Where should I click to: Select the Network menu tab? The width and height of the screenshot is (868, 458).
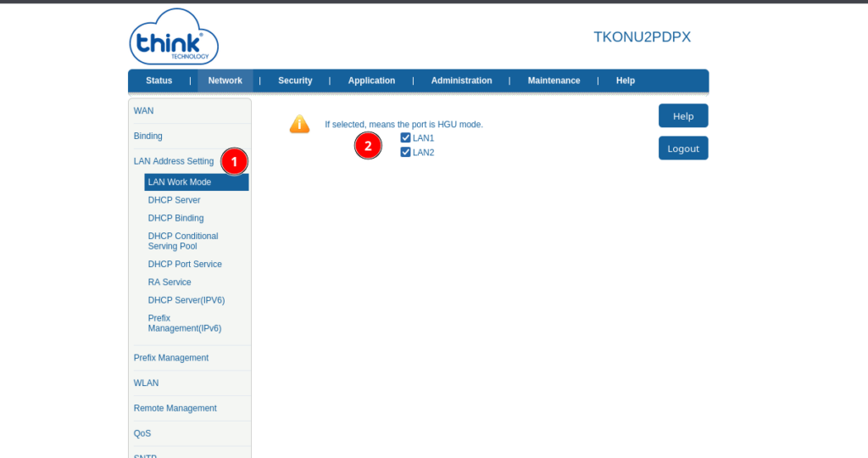click(x=225, y=81)
